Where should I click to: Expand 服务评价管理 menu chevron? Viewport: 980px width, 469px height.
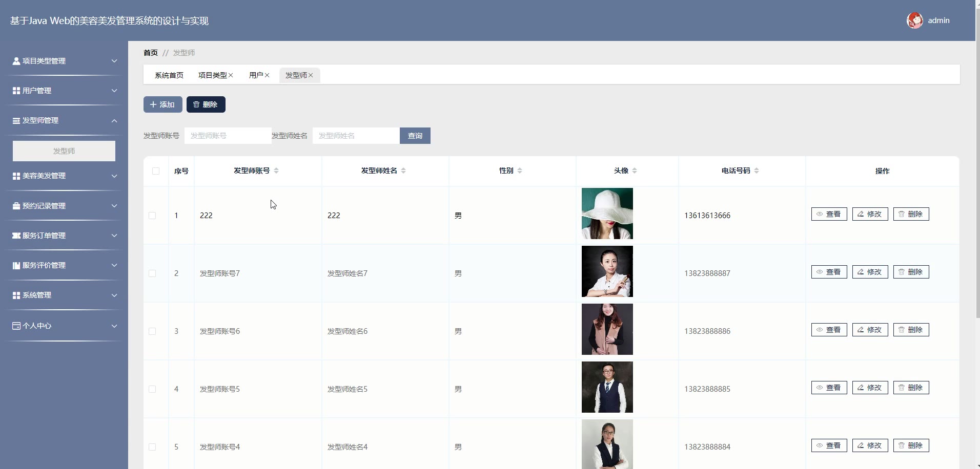tap(114, 265)
